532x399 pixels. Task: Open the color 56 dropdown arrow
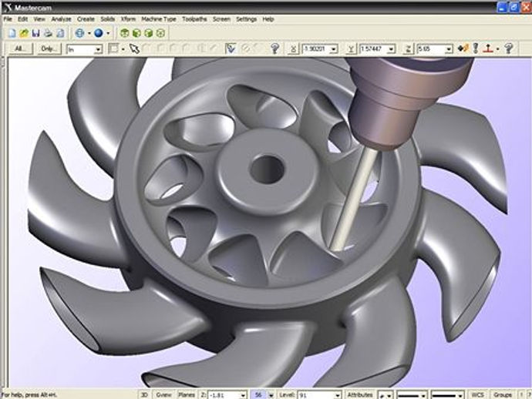pos(271,395)
